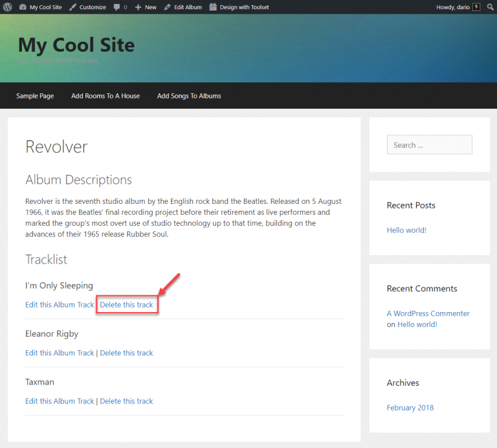This screenshot has height=448, width=497.
Task: Edit the Taxman album track
Action: 60,401
